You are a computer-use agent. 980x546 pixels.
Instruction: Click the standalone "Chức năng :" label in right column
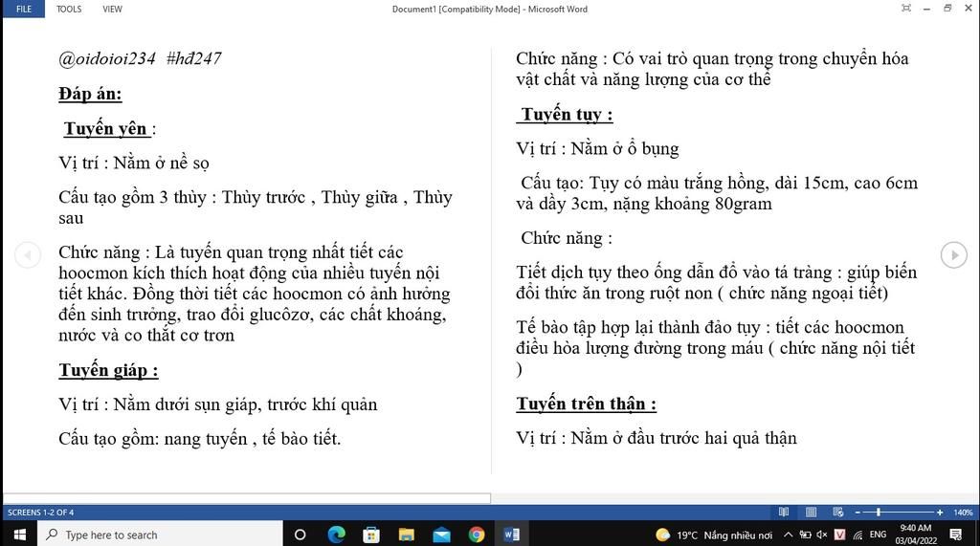point(567,238)
